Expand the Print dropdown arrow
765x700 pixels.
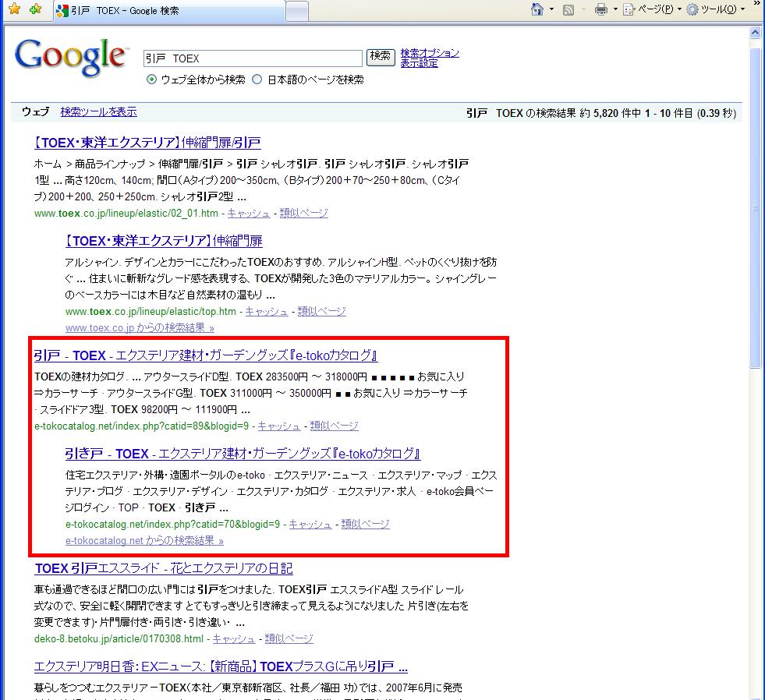pyautogui.click(x=615, y=9)
